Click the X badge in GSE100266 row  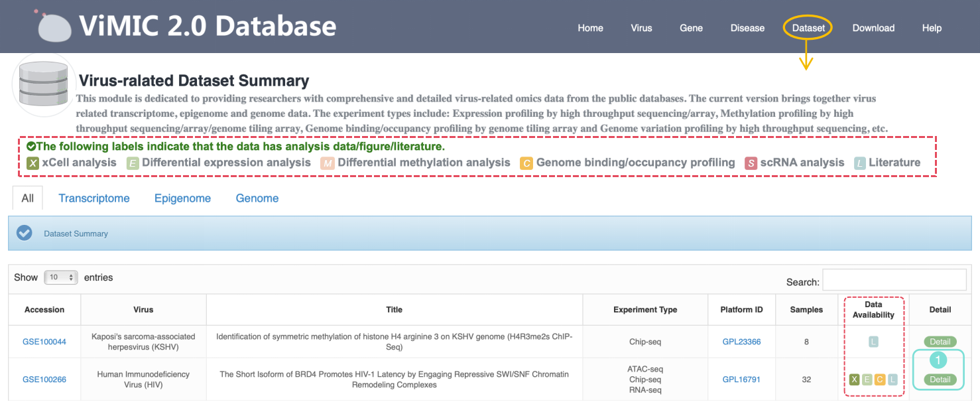(x=854, y=379)
